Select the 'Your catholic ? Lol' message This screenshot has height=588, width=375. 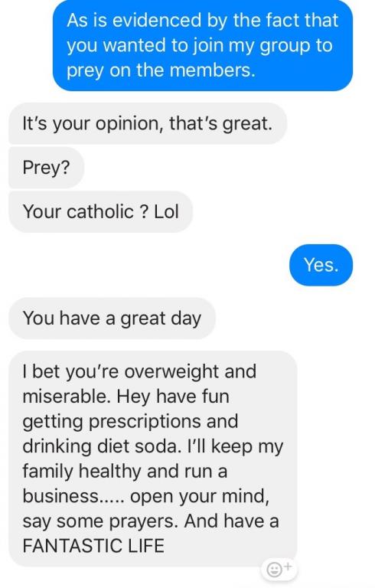(100, 211)
